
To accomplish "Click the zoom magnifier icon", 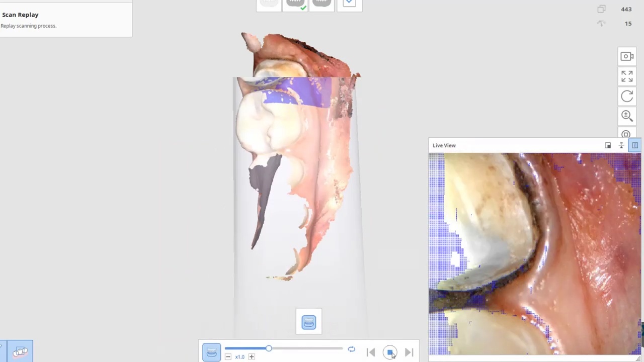I will click(x=627, y=116).
